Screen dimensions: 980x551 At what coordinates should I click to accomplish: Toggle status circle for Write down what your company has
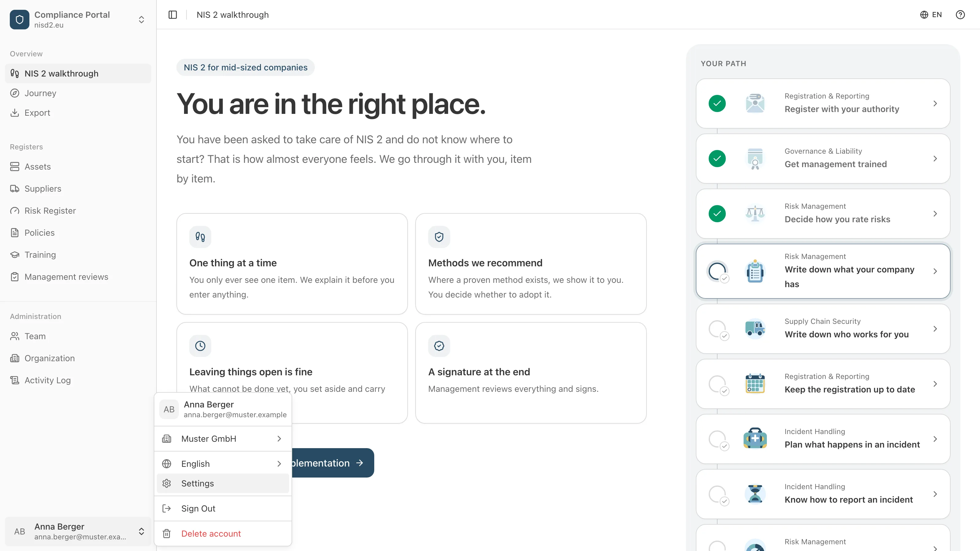pyautogui.click(x=717, y=272)
